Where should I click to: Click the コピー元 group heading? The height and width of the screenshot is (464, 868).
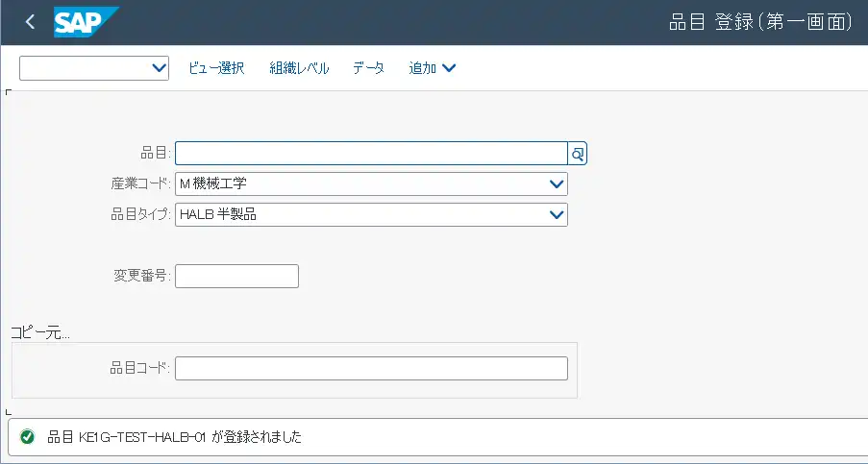40,332
